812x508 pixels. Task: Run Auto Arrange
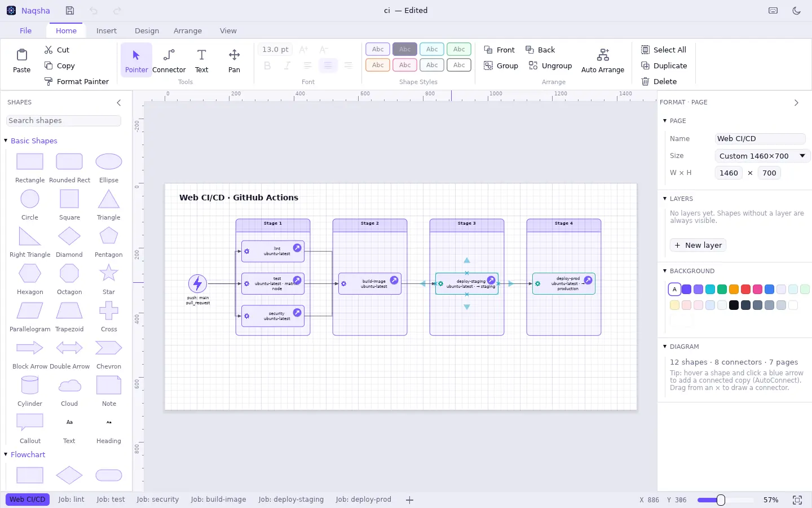coord(603,60)
